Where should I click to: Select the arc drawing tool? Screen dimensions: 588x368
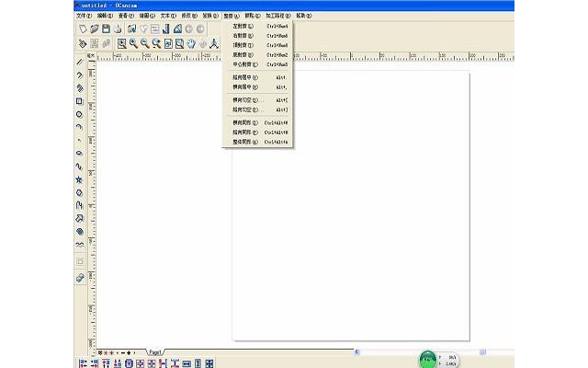pyautogui.click(x=80, y=127)
